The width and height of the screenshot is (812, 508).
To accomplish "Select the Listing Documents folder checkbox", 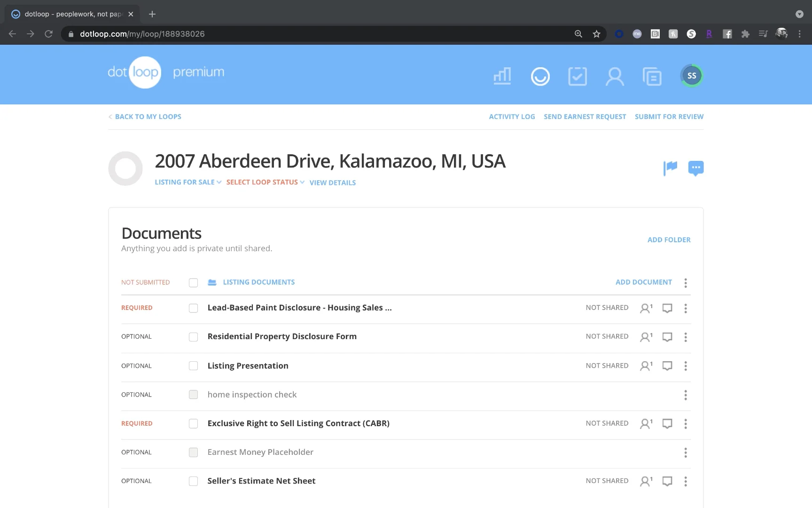I will coord(193,283).
